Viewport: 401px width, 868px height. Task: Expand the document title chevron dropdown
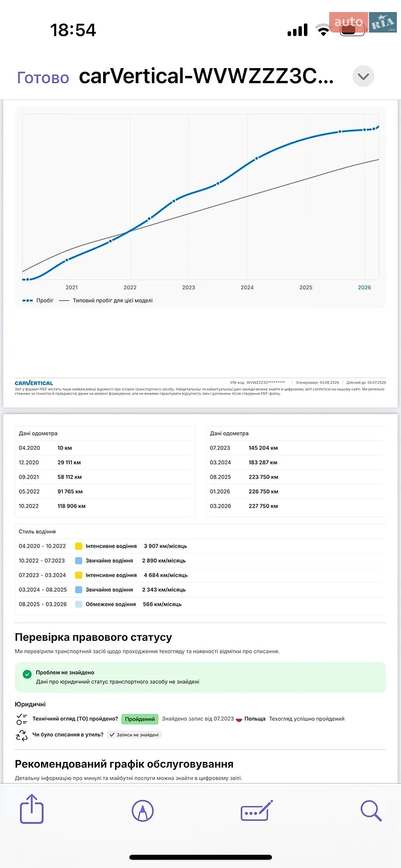[x=363, y=77]
